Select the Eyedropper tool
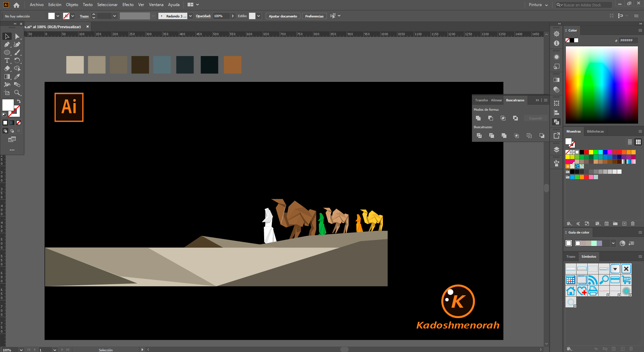 17,77
